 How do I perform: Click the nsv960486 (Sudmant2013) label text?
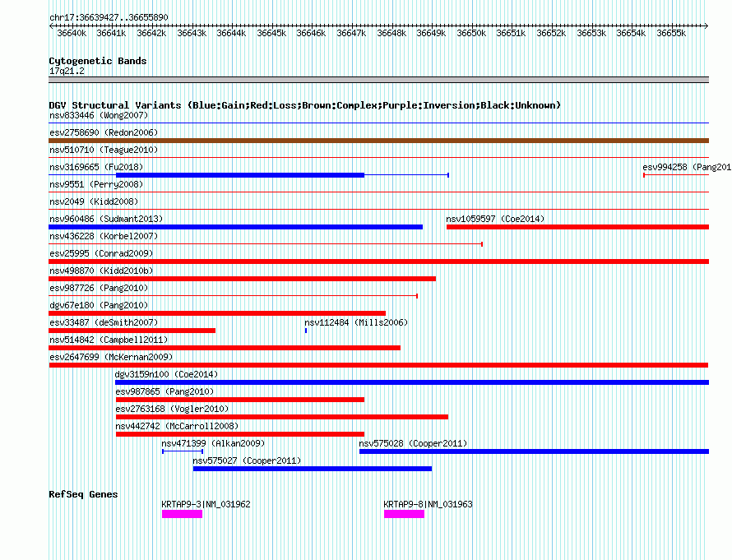[x=106, y=219]
